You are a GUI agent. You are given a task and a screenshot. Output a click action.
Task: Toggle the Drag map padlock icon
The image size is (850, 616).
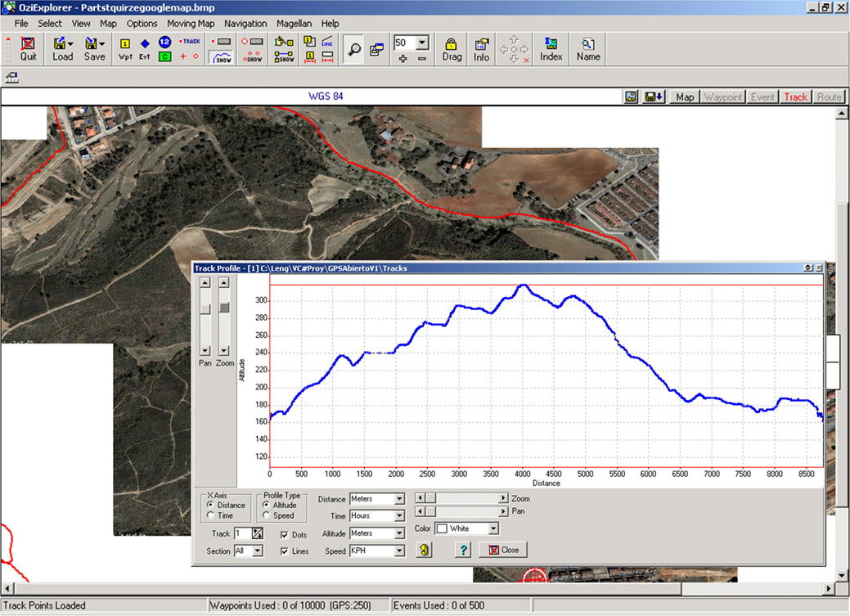[452, 49]
